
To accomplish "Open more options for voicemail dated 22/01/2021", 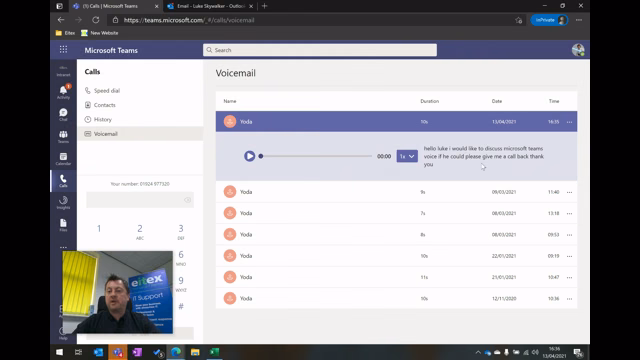I will click(569, 256).
